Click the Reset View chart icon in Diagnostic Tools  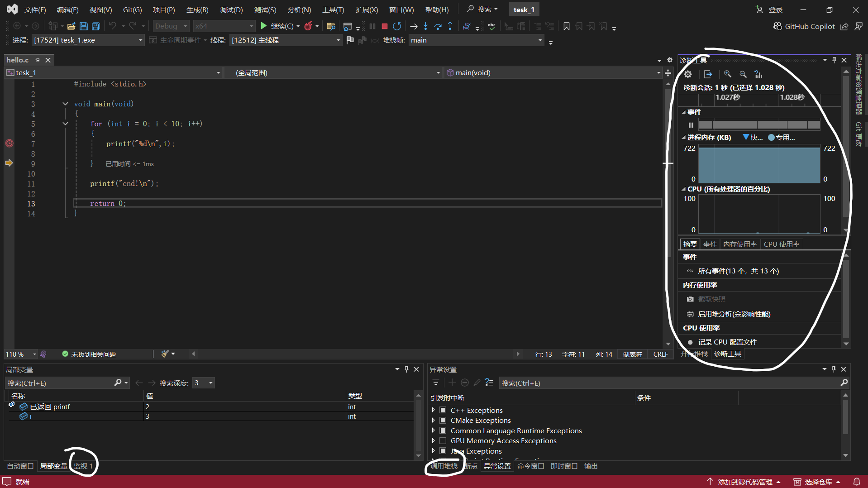pyautogui.click(x=758, y=74)
